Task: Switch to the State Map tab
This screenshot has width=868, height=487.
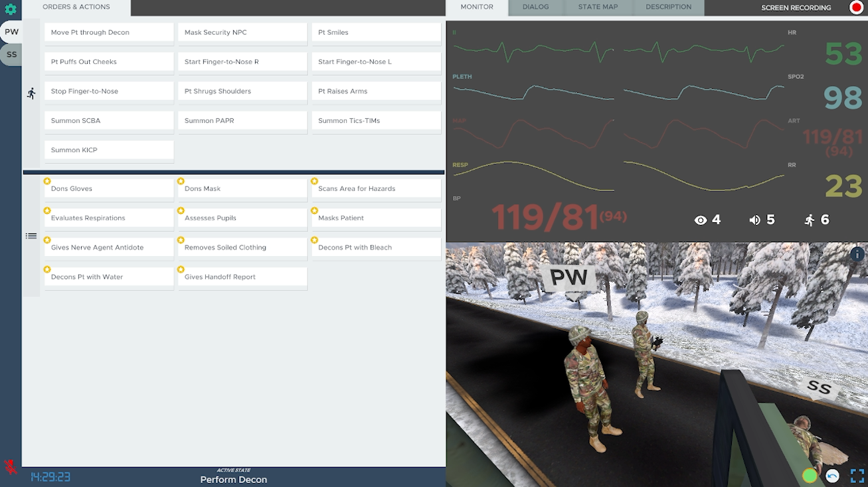Action: [x=598, y=7]
